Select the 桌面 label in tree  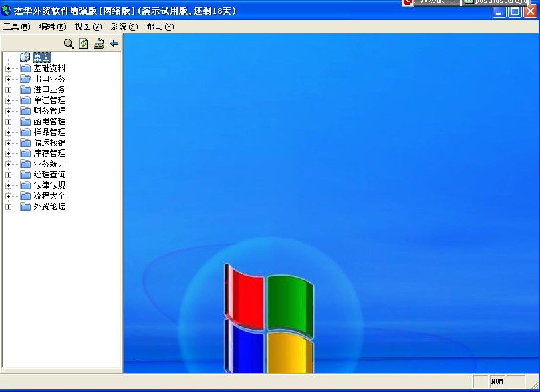42,58
